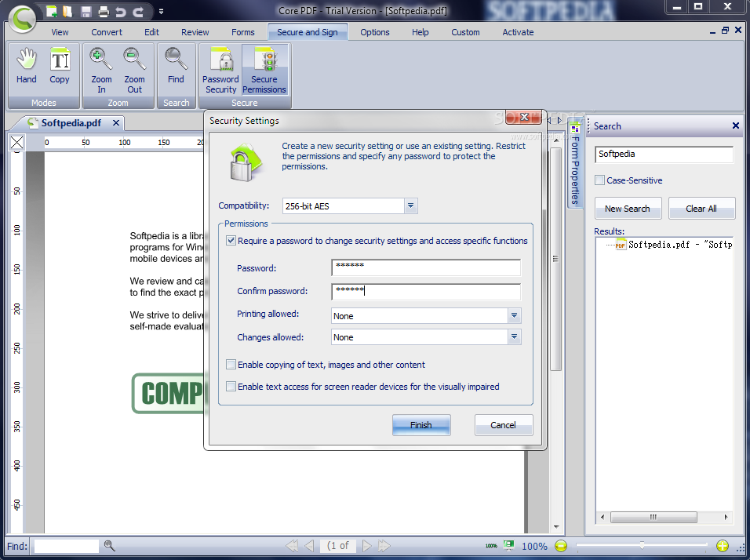Open the quick access toolbar customize arrow
Image resolution: width=750 pixels, height=560 pixels.
coord(161,12)
